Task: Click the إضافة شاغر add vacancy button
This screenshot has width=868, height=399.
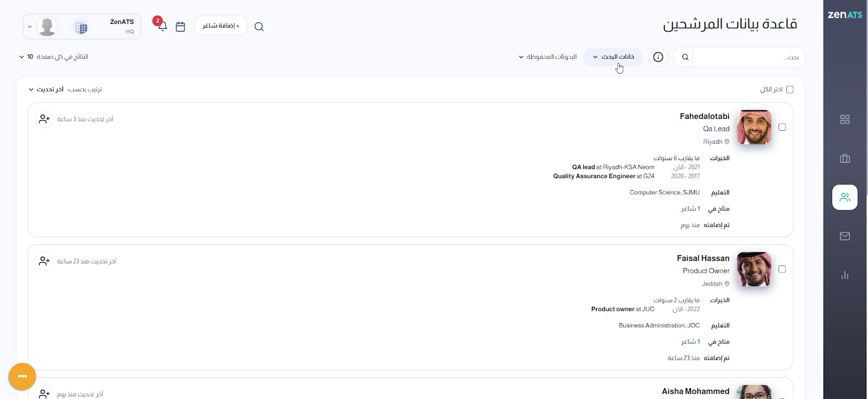Action: coord(221,26)
